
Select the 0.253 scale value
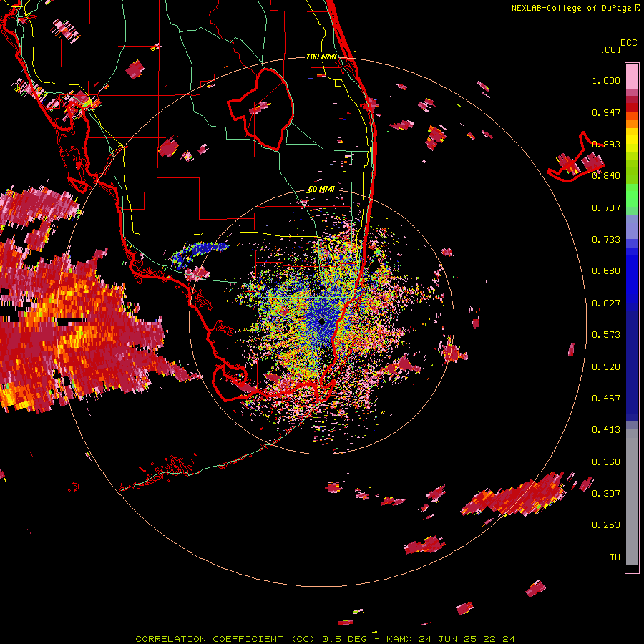606,525
